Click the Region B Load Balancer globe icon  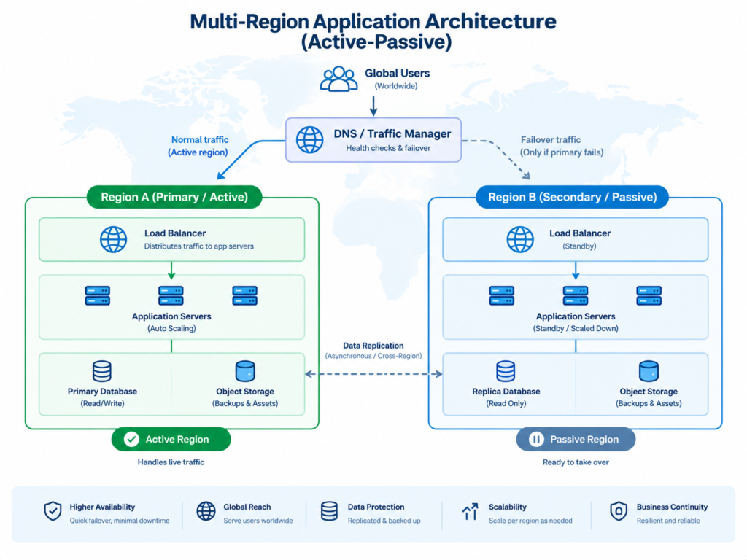(519, 239)
